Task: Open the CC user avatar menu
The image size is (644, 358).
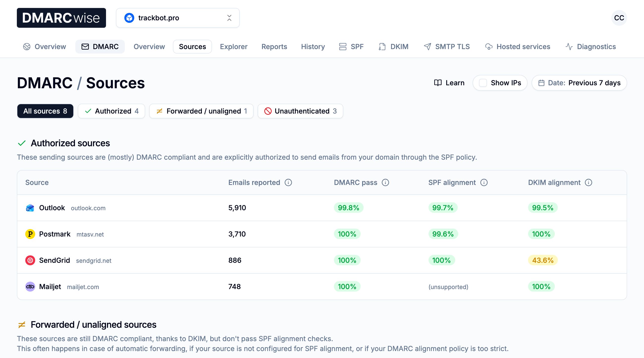Action: 619,18
